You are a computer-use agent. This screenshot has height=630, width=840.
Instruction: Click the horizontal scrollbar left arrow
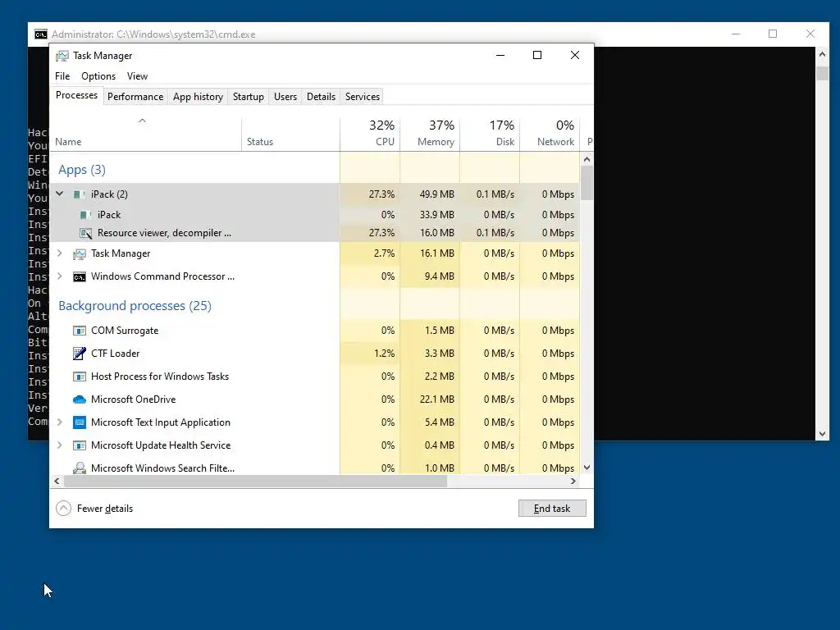pyautogui.click(x=57, y=481)
